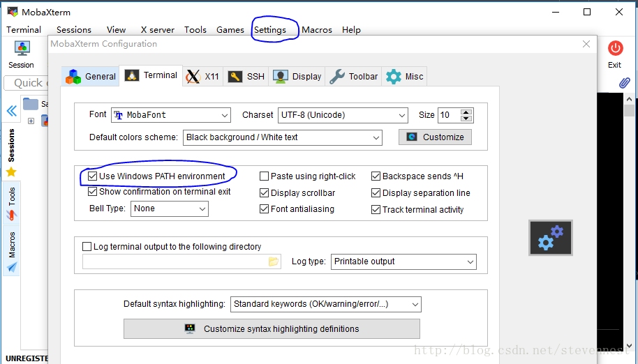Click the blue folder icon in sessions tree
Image resolution: width=638 pixels, height=364 pixels.
[31, 104]
